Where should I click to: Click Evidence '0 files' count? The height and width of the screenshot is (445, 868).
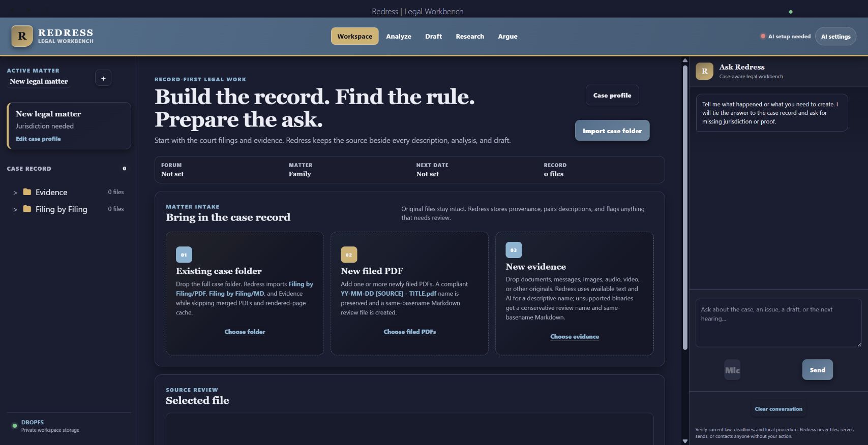(116, 192)
